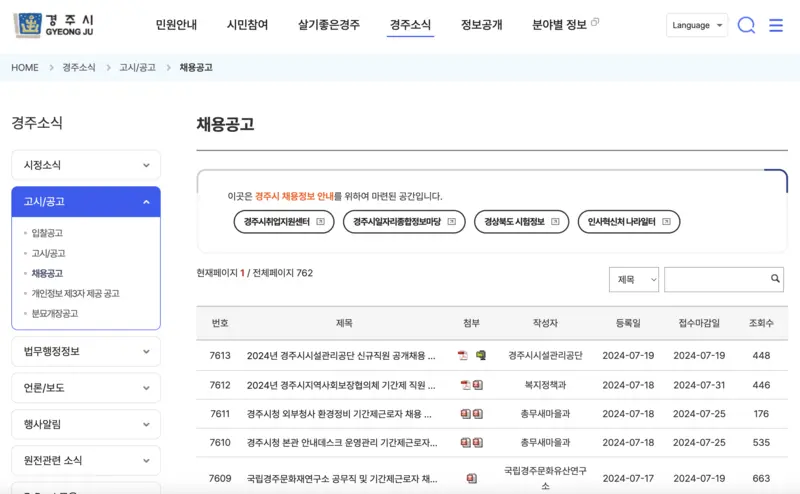The width and height of the screenshot is (800, 494).
Task: Click writer 경주시시설관리공단 in row 7613
Action: click(x=545, y=356)
